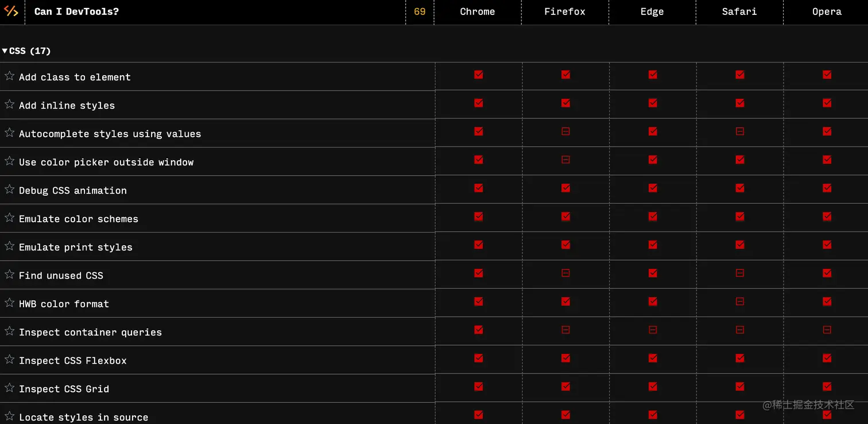Select the Edge column header
Viewport: 868px width, 424px height.
[652, 11]
